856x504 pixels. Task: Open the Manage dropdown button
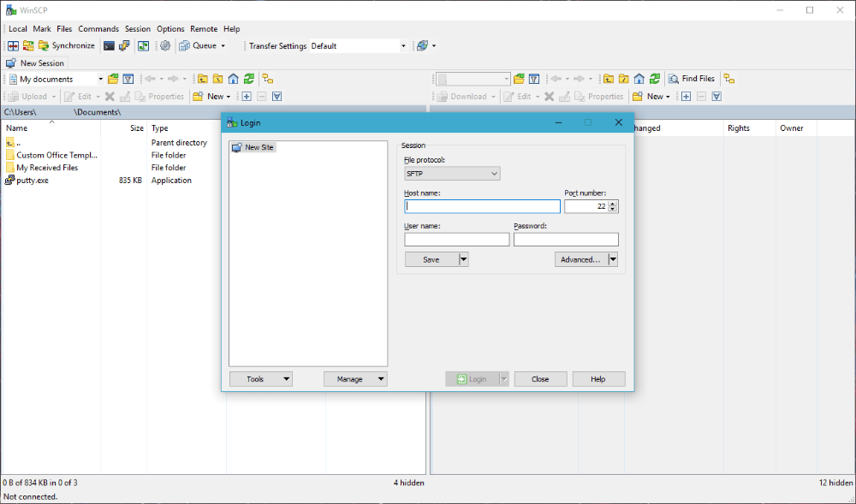click(x=355, y=379)
